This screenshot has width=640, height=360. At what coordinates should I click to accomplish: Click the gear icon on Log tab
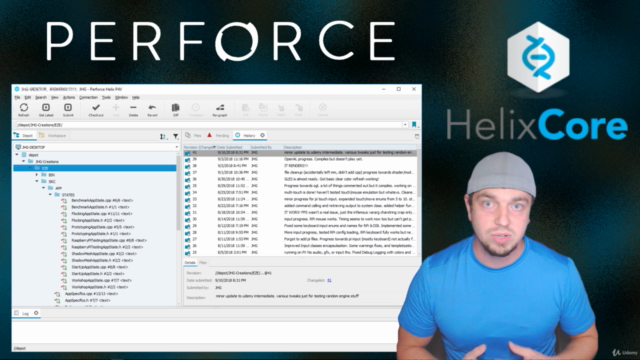point(36,313)
